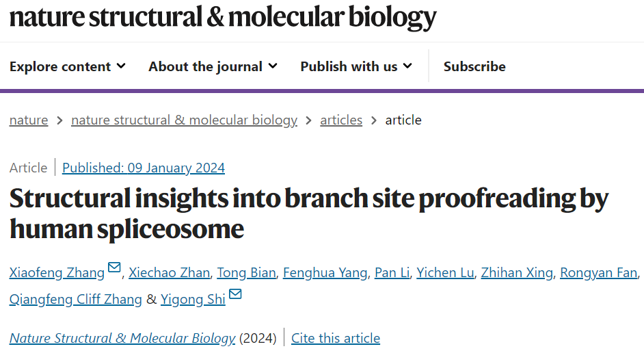
Task: Open author Fenghua Yang link
Action: [325, 272]
